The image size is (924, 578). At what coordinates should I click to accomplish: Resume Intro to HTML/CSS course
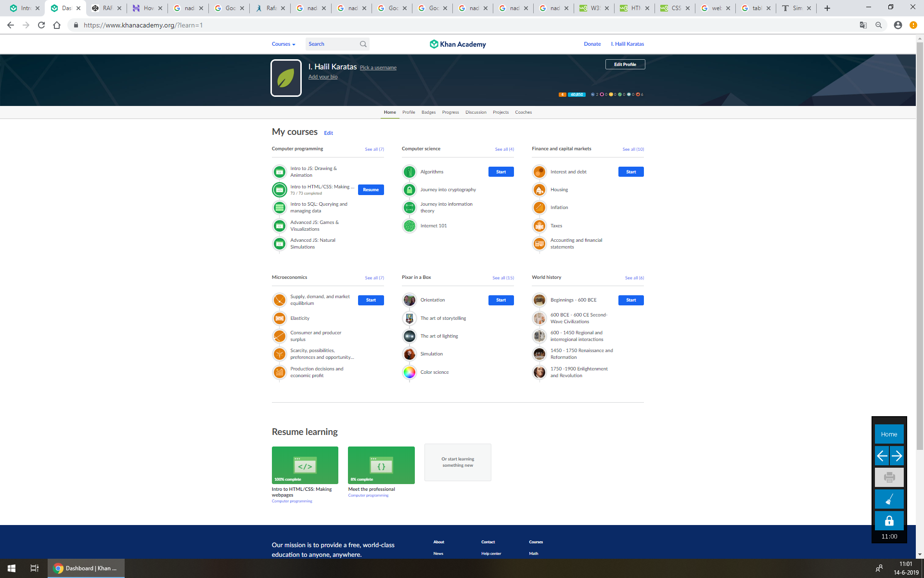coord(371,190)
